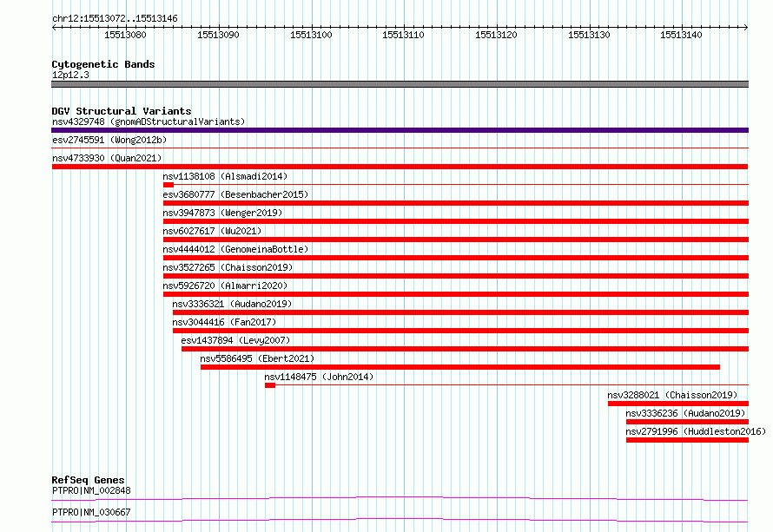The height and width of the screenshot is (532, 773).
Task: Click ruler position 15513110
Action: click(x=403, y=35)
